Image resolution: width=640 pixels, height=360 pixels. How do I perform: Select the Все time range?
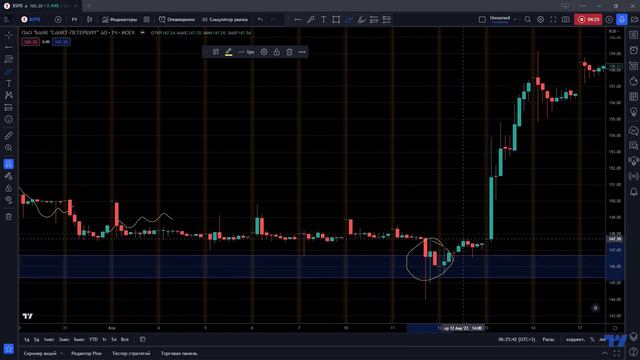(x=125, y=340)
